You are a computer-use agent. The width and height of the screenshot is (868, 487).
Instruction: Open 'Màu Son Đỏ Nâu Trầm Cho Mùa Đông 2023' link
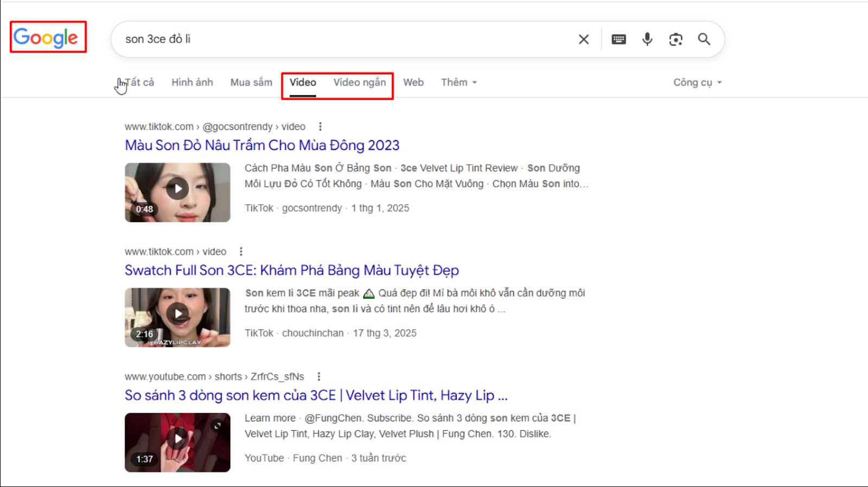pos(262,146)
